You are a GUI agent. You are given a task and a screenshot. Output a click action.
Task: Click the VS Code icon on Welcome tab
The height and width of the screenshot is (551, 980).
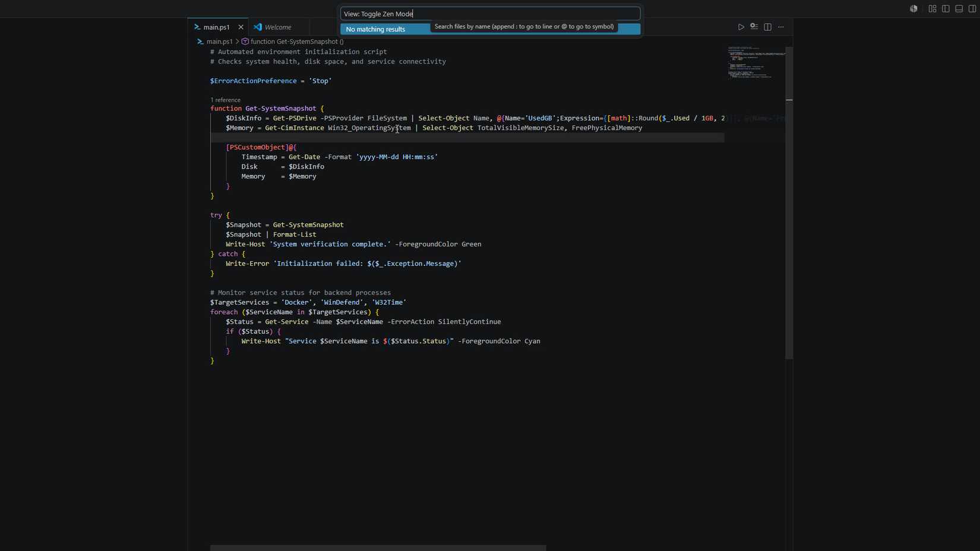coord(258,27)
